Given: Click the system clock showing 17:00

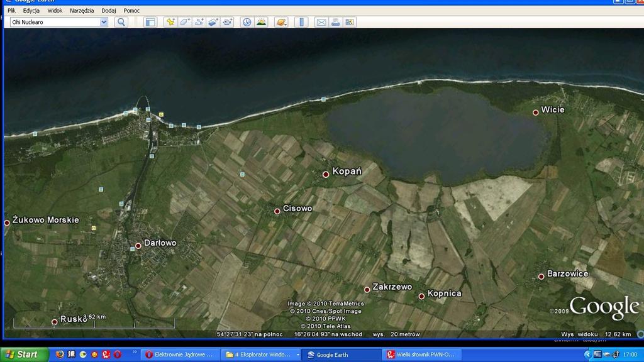Looking at the screenshot, I should 630,354.
